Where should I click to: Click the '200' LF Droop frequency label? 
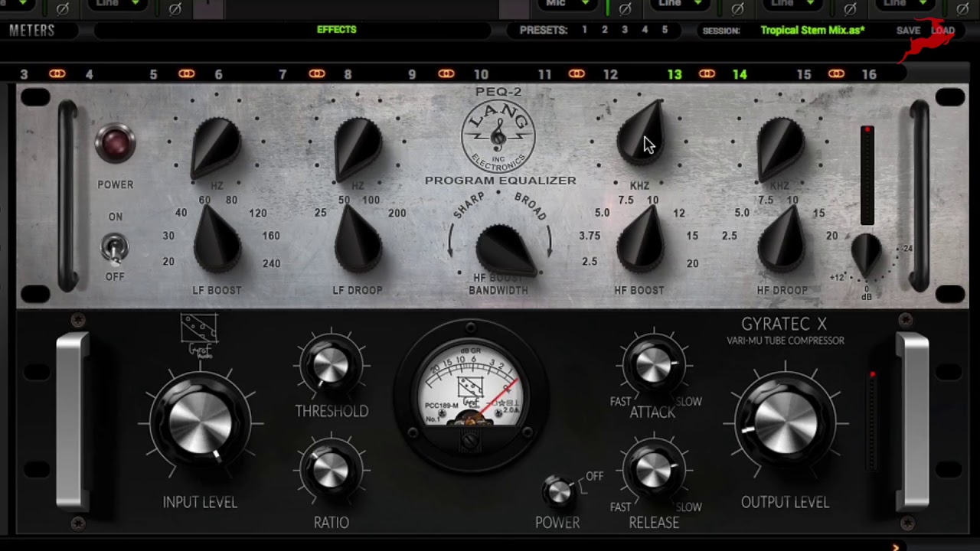[397, 214]
